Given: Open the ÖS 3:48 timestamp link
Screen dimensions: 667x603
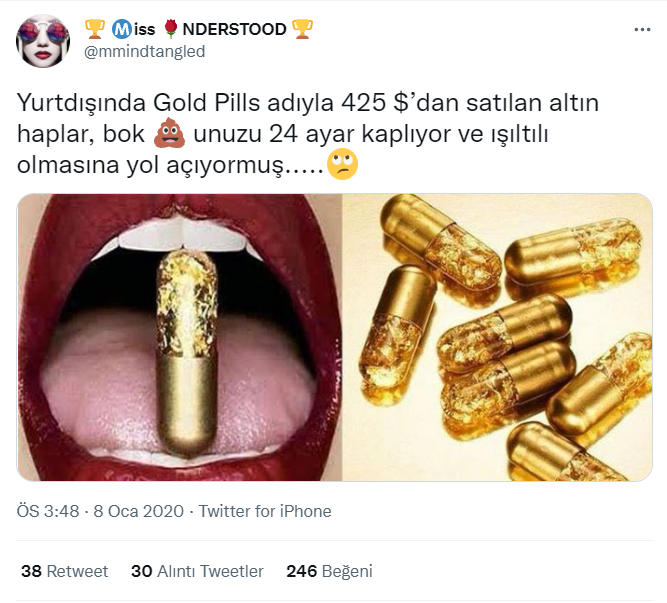Looking at the screenshot, I should tap(48, 511).
